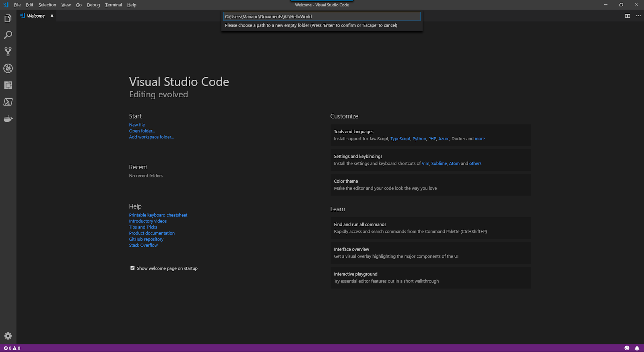Open the Source Control view icon
Viewport: 644px width, 352px height.
[x=8, y=51]
